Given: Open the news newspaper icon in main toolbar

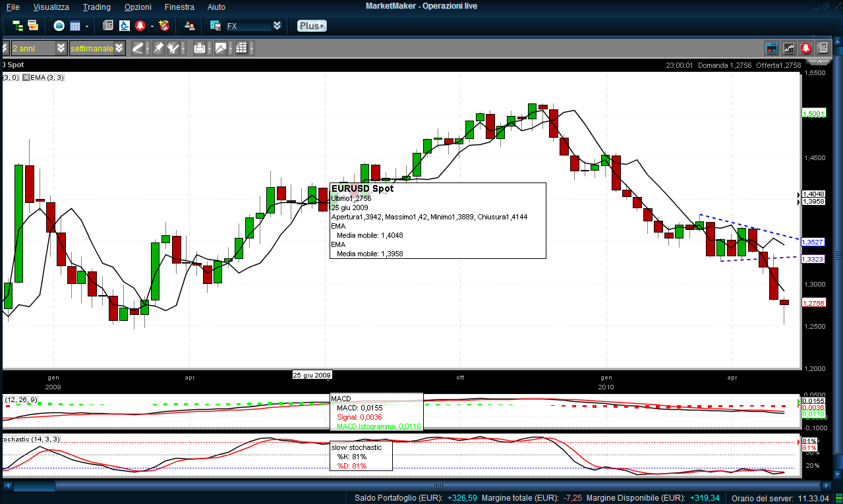Looking at the screenshot, I should point(108,26).
